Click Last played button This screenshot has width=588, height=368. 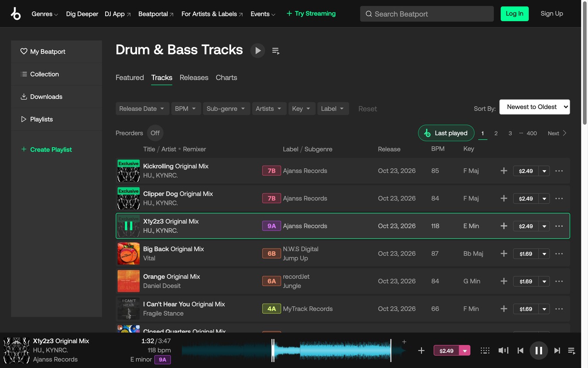(446, 133)
